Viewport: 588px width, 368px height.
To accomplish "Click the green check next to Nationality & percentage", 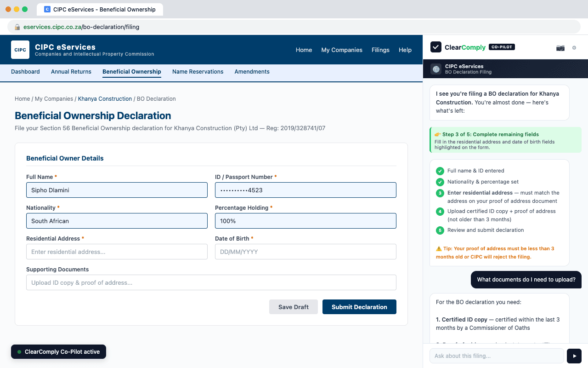I will click(x=440, y=182).
